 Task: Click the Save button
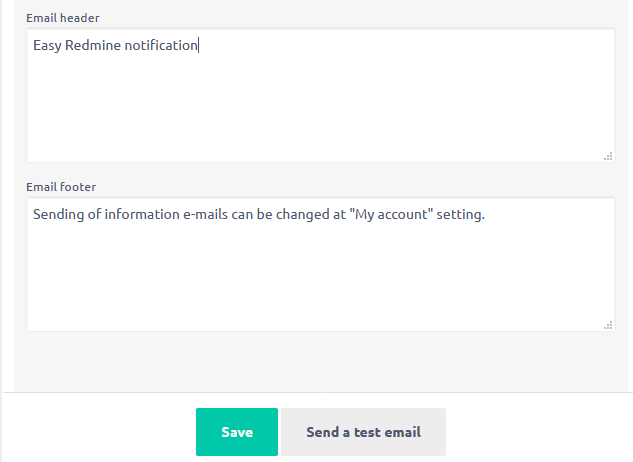coord(237,432)
